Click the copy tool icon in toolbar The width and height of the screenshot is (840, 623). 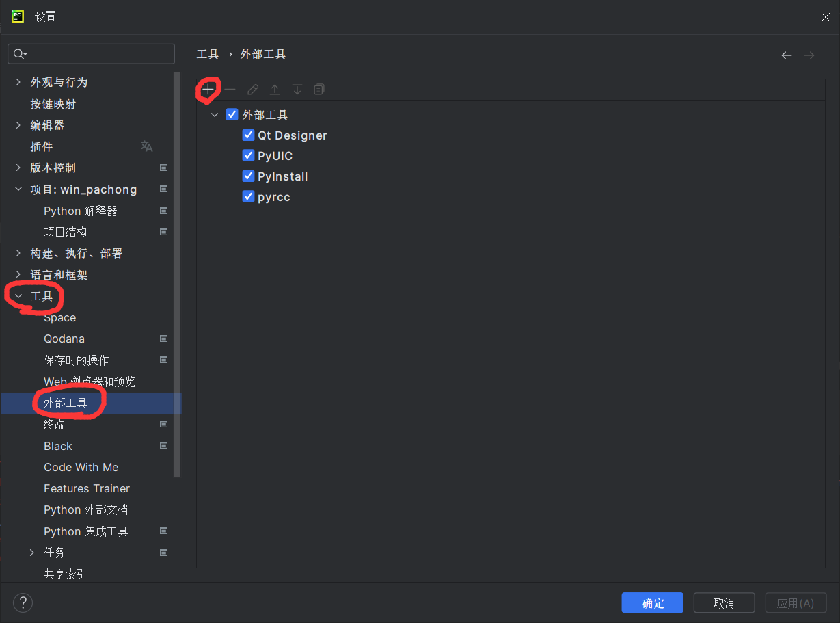click(x=319, y=90)
